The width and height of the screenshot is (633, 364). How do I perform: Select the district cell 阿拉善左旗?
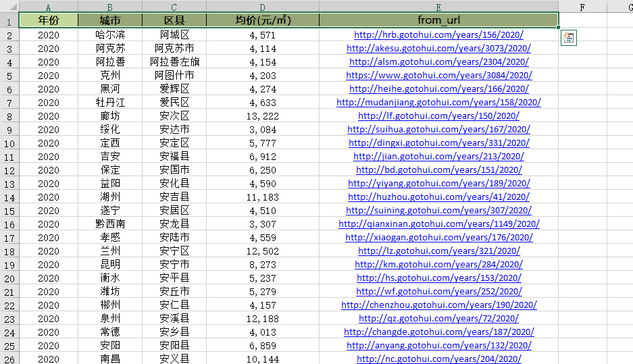174,62
